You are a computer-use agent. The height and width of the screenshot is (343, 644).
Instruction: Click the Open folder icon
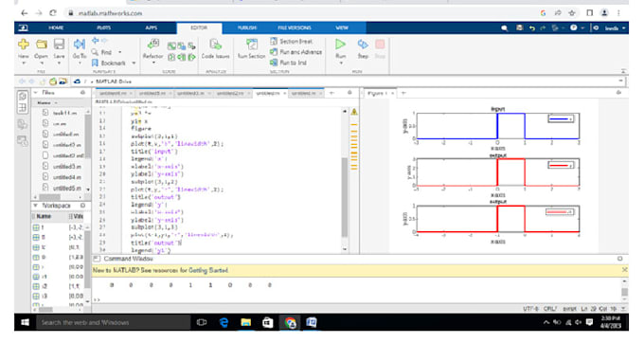click(x=41, y=44)
